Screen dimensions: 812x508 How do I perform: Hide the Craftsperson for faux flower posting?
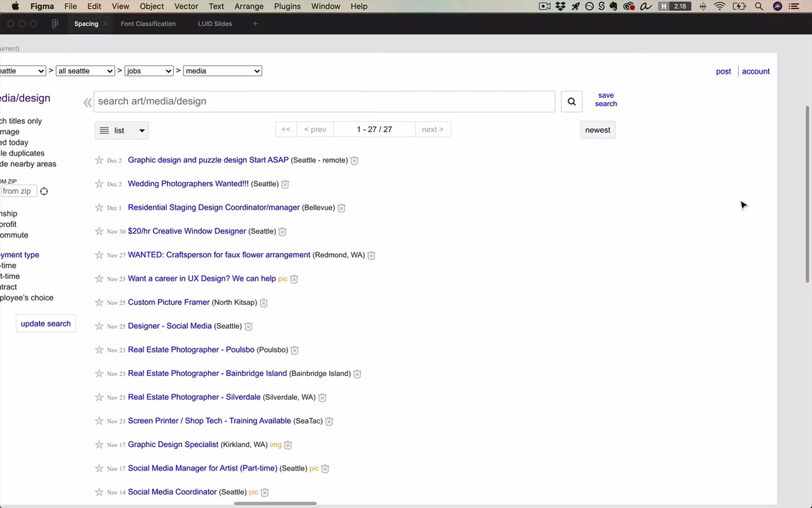[x=371, y=255]
